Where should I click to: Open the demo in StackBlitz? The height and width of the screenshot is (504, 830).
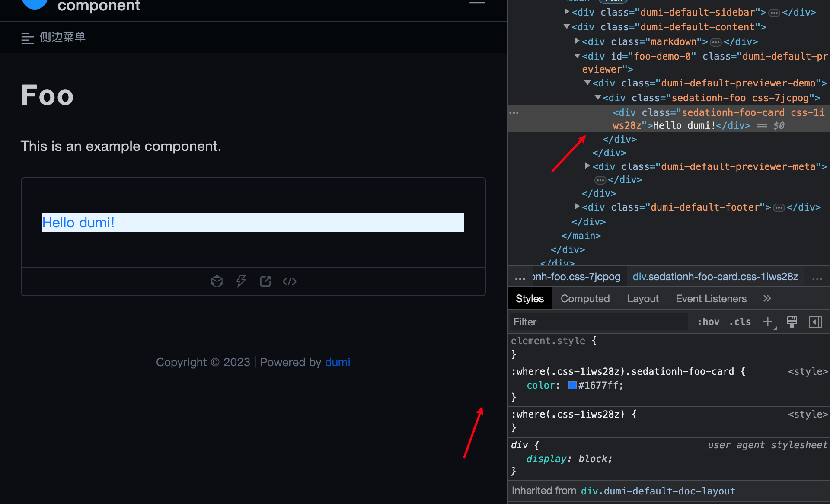tap(241, 281)
